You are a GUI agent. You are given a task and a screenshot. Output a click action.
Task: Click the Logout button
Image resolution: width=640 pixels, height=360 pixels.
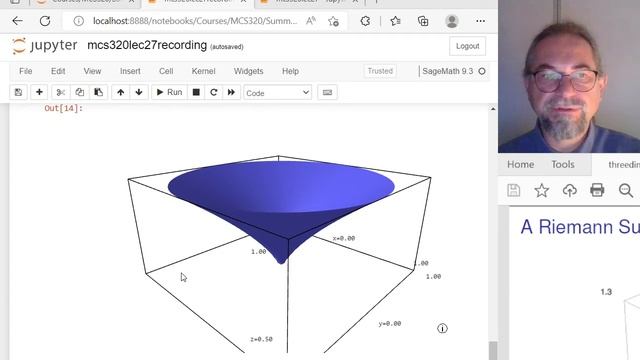coord(467,46)
